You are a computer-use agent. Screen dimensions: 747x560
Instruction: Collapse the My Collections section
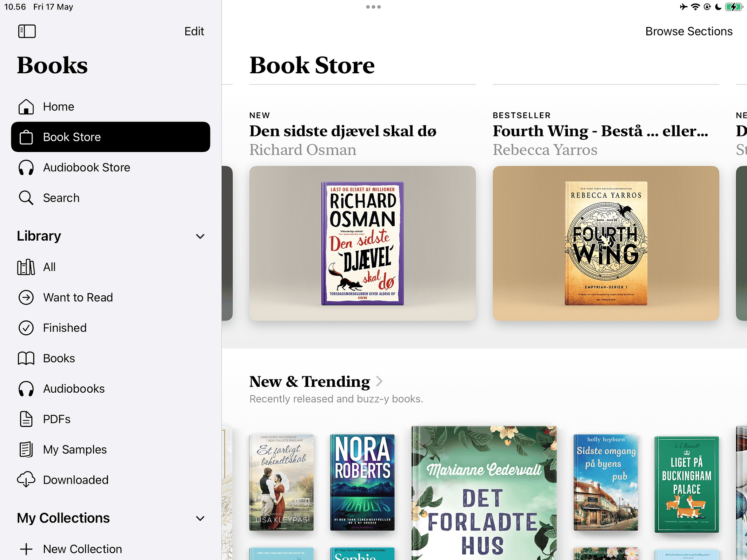pos(200,518)
